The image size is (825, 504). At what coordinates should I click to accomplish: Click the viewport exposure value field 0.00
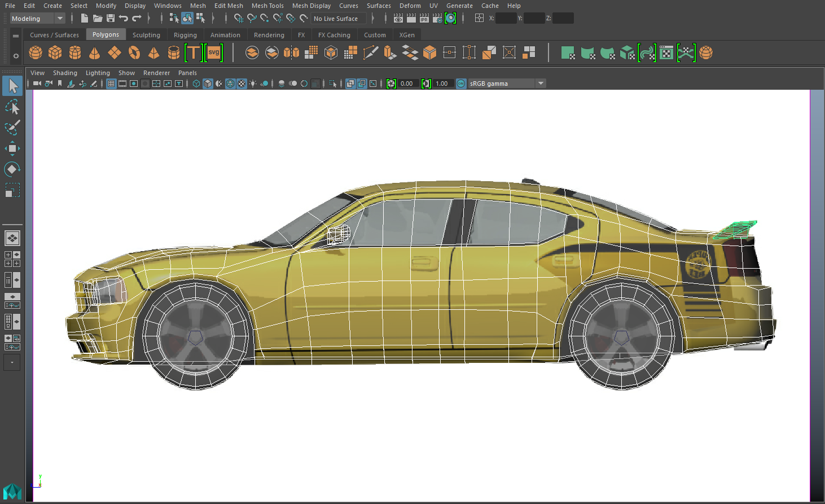(408, 84)
